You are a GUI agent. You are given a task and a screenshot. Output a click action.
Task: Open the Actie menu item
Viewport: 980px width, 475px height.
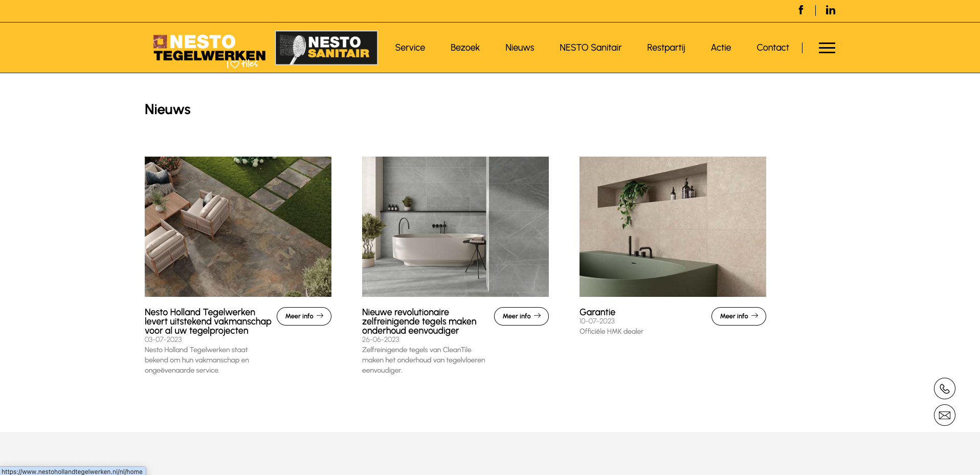point(721,48)
